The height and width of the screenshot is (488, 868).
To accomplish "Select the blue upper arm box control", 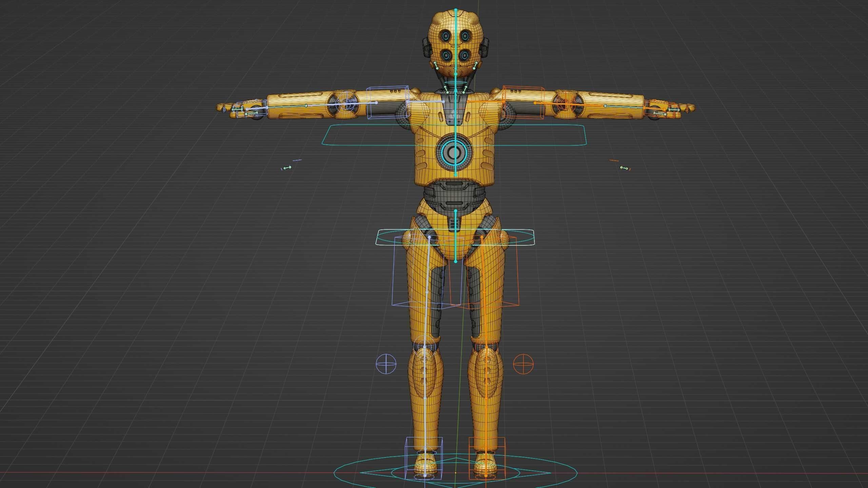I will click(387, 102).
